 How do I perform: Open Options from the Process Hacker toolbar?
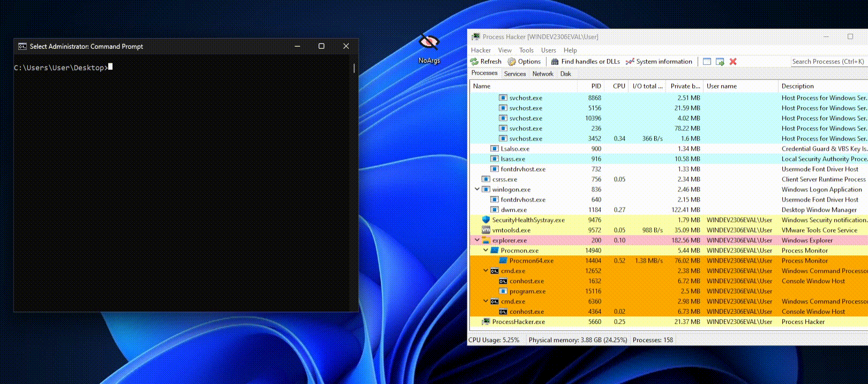click(524, 62)
